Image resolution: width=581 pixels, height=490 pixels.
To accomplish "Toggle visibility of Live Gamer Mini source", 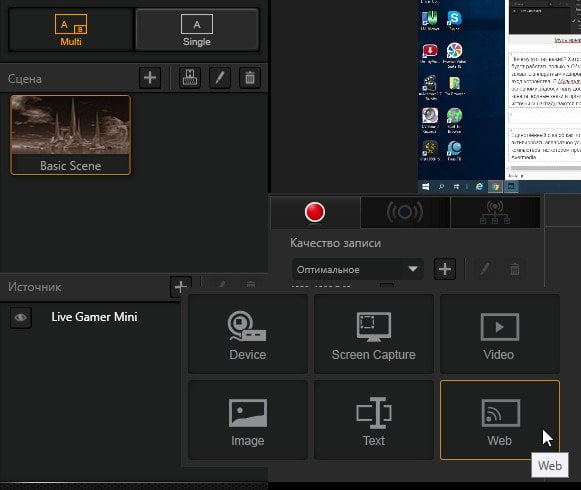I will coord(21,318).
